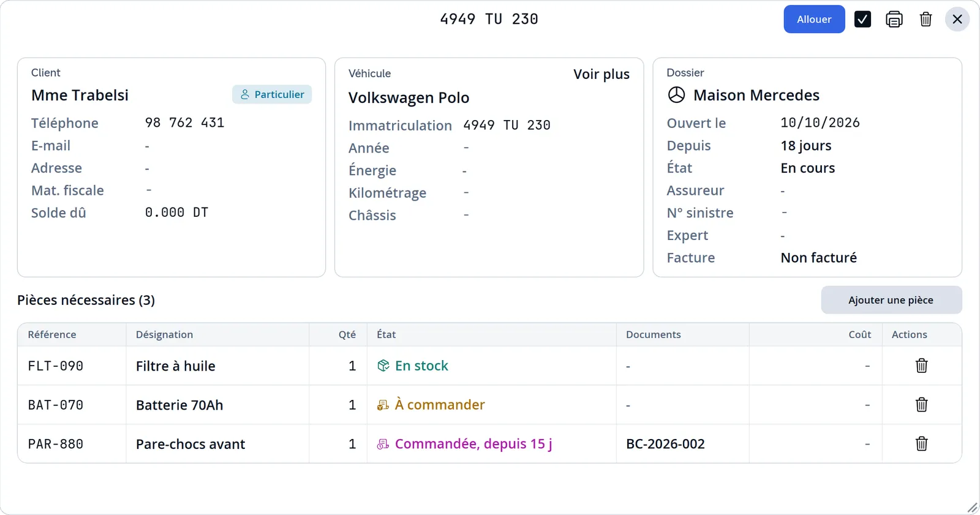Delete the Pare-chocs avant row
The image size is (980, 515).
(922, 444)
